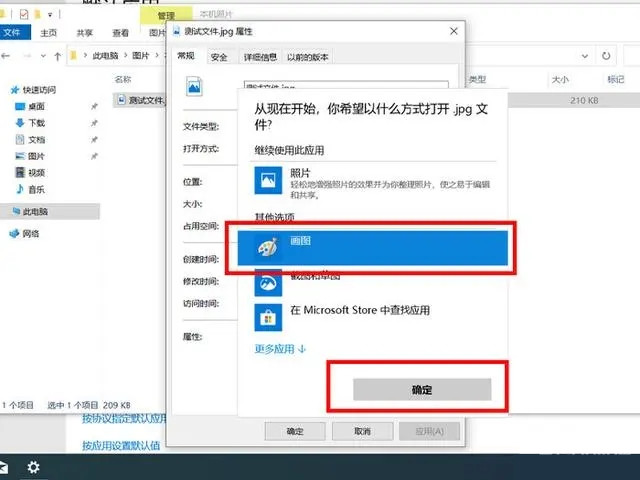Click the 按应用设置默认值 link
Screen dimensions: 640x480
121,445
